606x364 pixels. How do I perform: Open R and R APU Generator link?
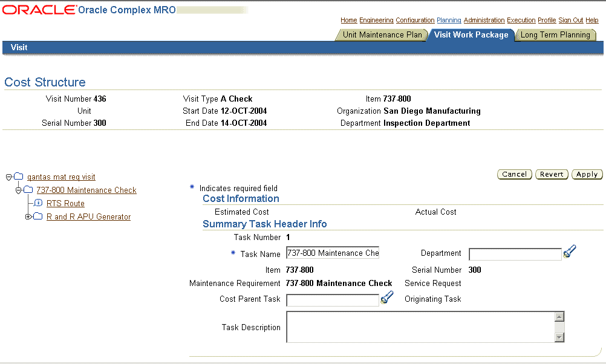pyautogui.click(x=88, y=217)
